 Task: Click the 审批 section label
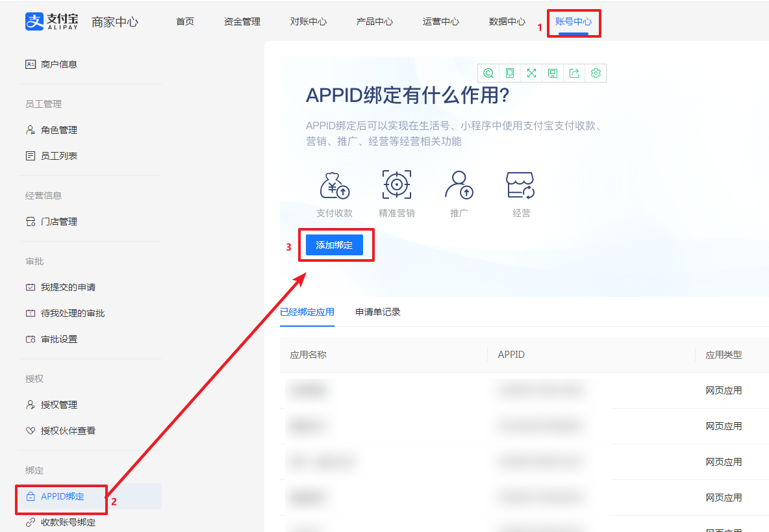point(34,261)
